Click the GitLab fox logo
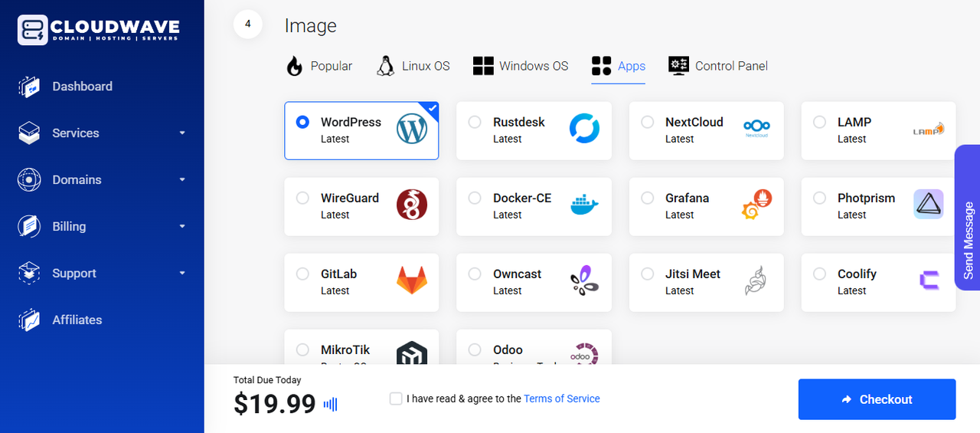Screen dimensions: 980x433 tap(412, 280)
